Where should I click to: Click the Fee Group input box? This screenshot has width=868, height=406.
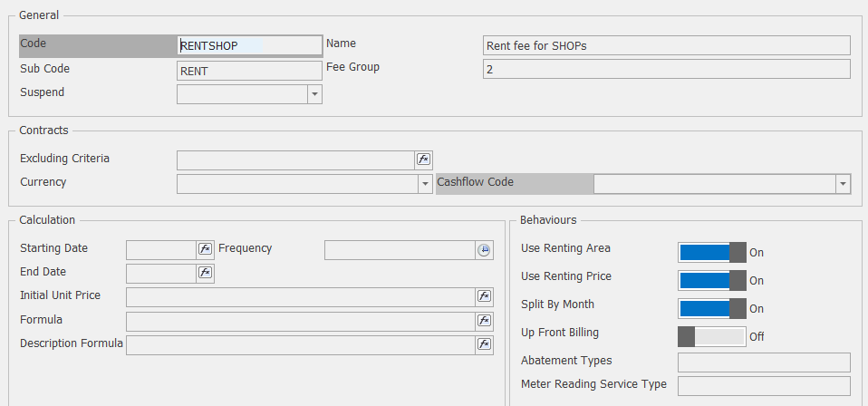tap(666, 70)
